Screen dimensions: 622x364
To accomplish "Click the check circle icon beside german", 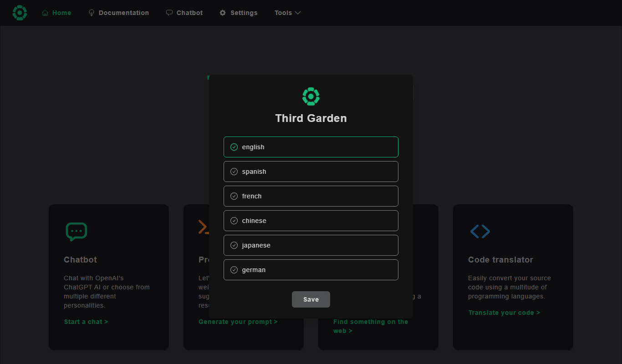I will [x=234, y=270].
